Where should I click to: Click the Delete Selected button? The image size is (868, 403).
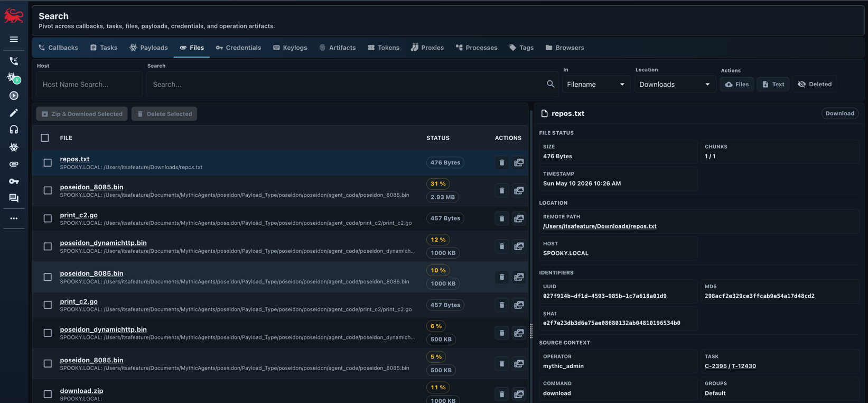(x=164, y=114)
